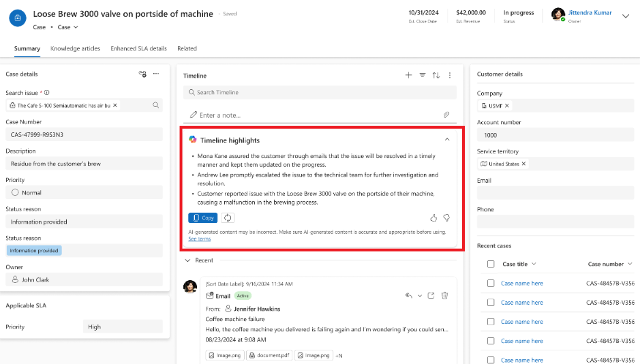Click the Information provided status text field
Screen dimensions: 640x364
coord(84,222)
